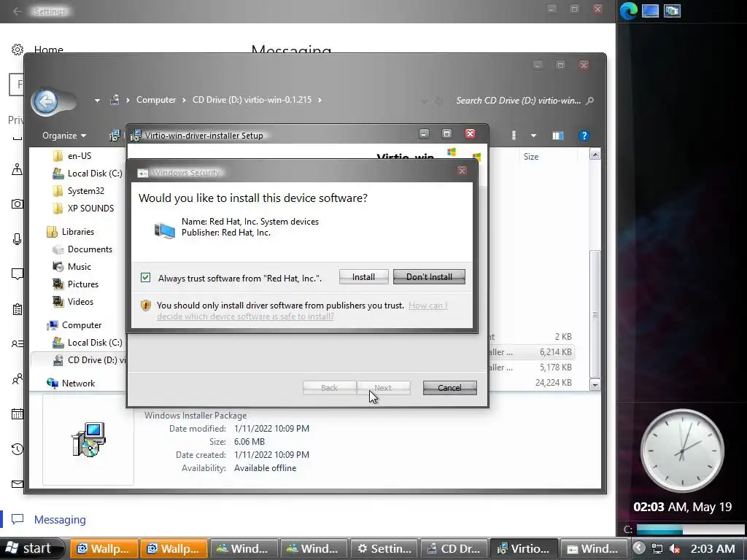The width and height of the screenshot is (747, 560).
Task: Click the calendar icon in Settings sidebar
Action: (18, 414)
